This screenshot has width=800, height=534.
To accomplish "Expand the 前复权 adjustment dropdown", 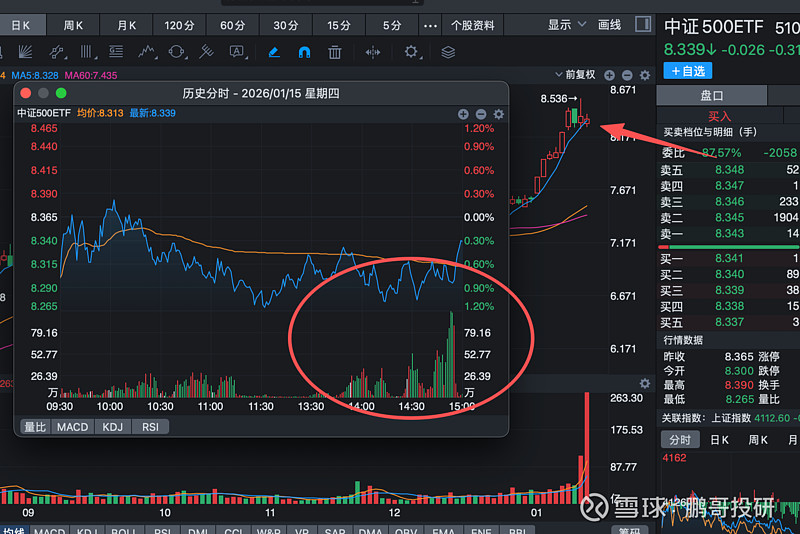I will [575, 75].
